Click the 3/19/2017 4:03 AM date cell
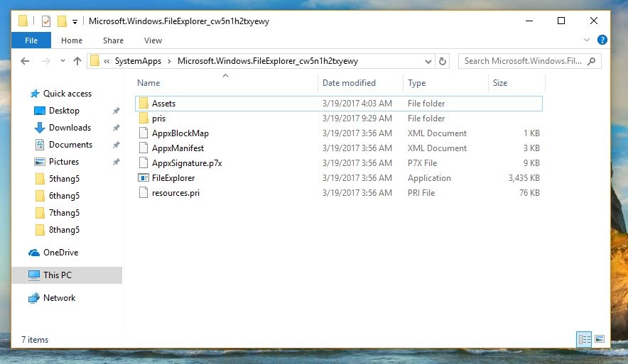Image resolution: width=628 pixels, height=364 pixels. pyautogui.click(x=357, y=103)
